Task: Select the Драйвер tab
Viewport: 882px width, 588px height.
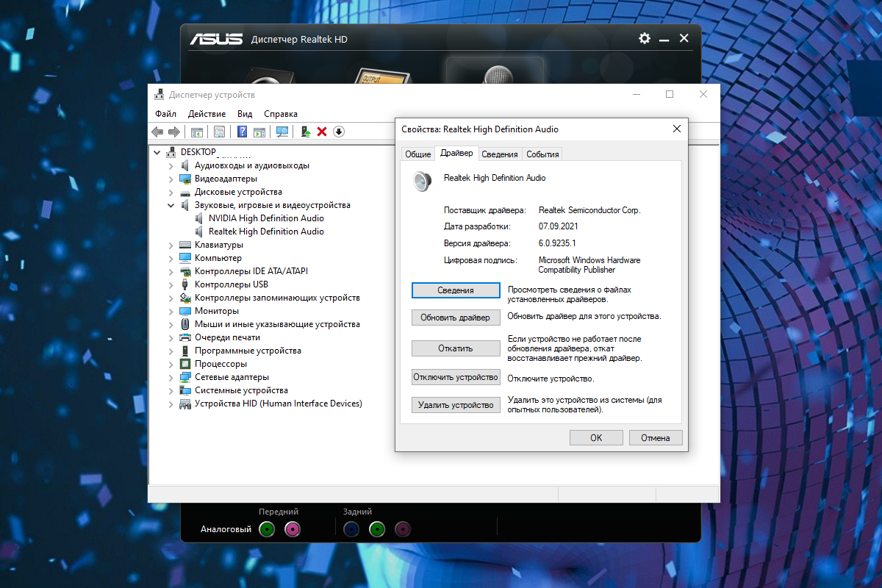Action: point(456,153)
